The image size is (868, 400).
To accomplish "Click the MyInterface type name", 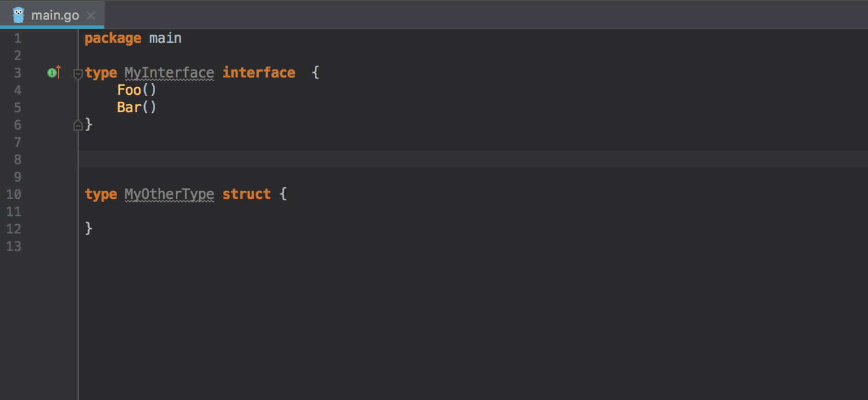I will click(169, 73).
